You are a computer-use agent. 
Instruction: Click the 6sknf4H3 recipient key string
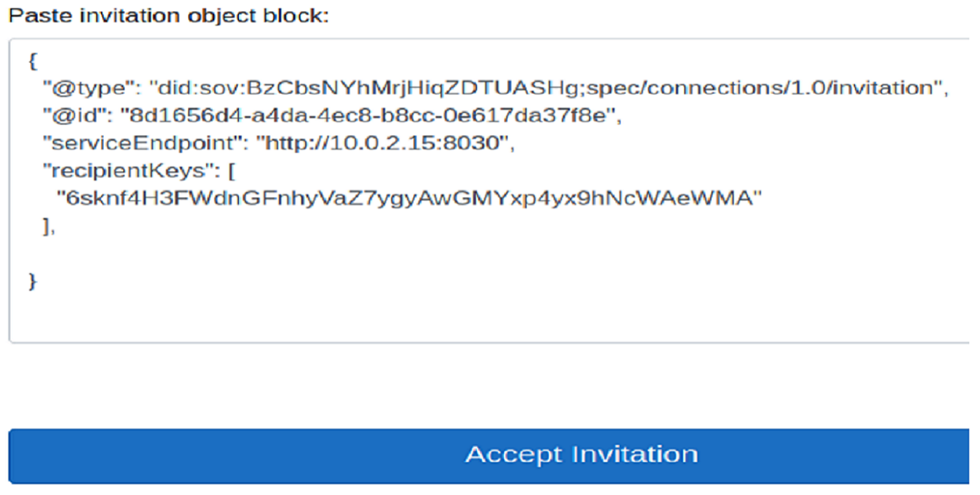coord(409,198)
